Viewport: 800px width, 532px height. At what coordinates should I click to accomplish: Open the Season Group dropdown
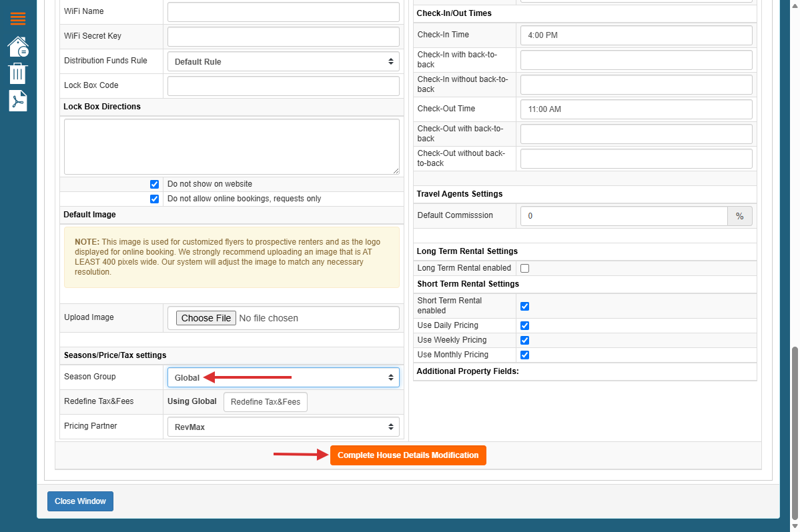tap(283, 377)
